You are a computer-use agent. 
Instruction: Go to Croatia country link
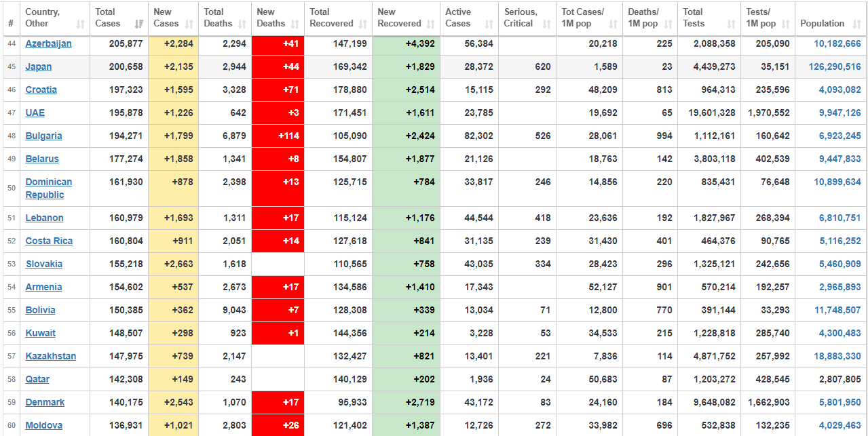[x=41, y=90]
